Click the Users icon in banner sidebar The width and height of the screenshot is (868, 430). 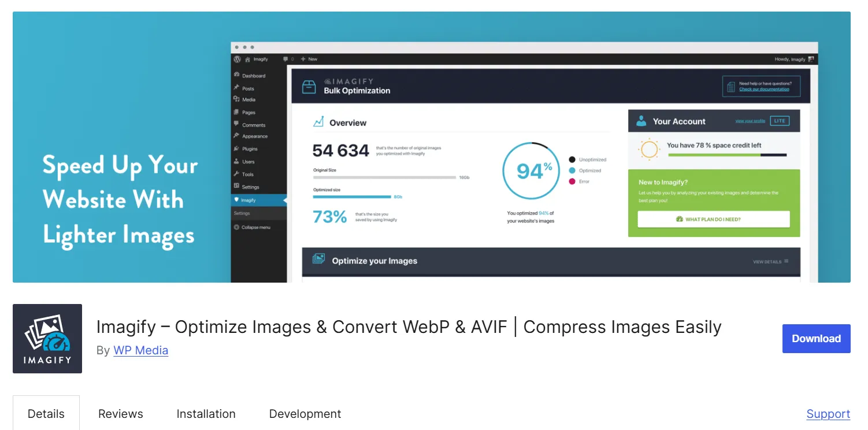[236, 161]
